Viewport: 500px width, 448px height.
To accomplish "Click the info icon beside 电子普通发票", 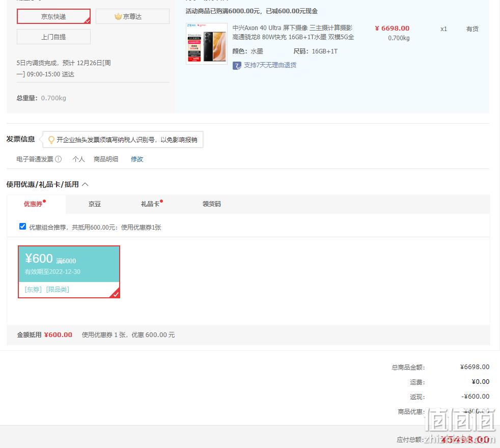I will pos(59,159).
